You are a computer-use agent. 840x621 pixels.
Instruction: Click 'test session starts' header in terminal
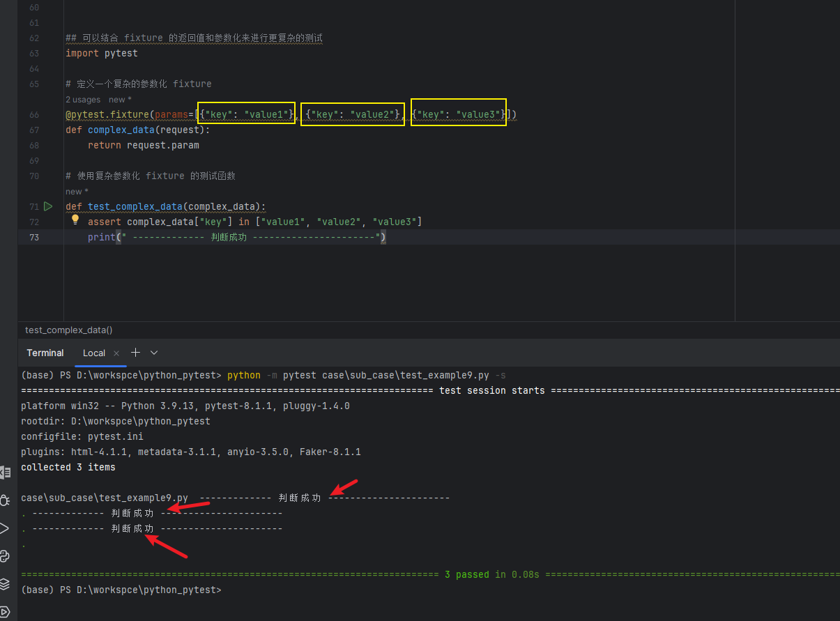[x=492, y=390]
